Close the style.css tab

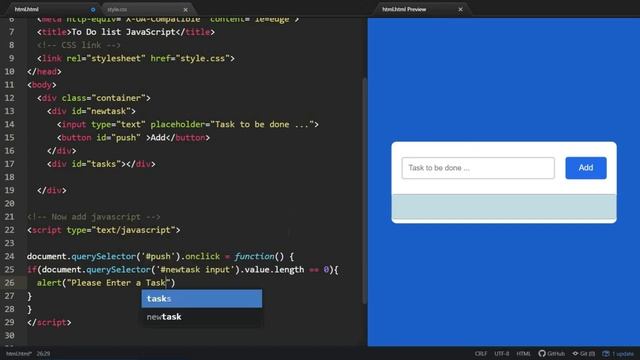coord(185,9)
